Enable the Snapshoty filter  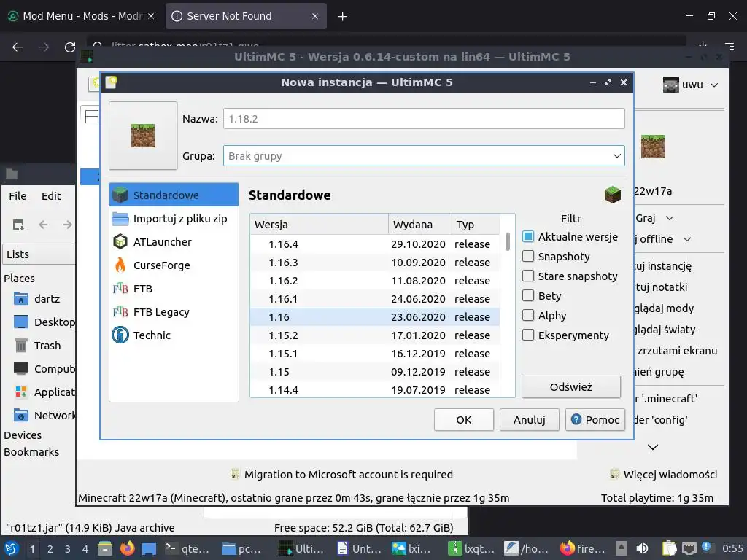(x=528, y=256)
